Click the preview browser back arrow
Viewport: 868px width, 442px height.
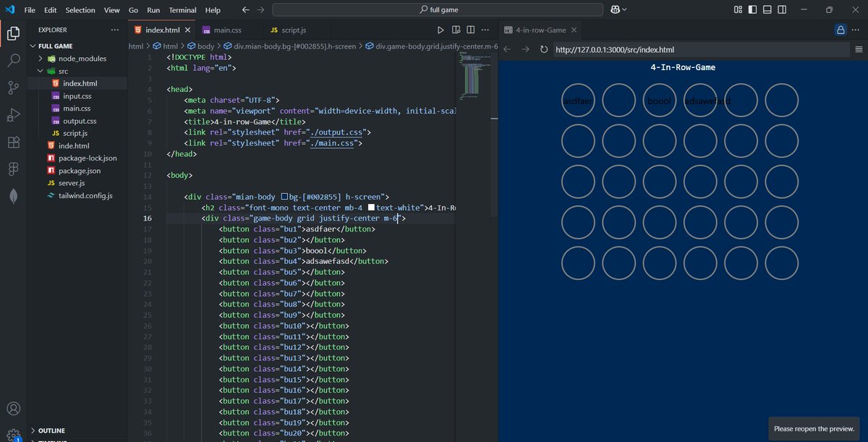[x=508, y=49]
